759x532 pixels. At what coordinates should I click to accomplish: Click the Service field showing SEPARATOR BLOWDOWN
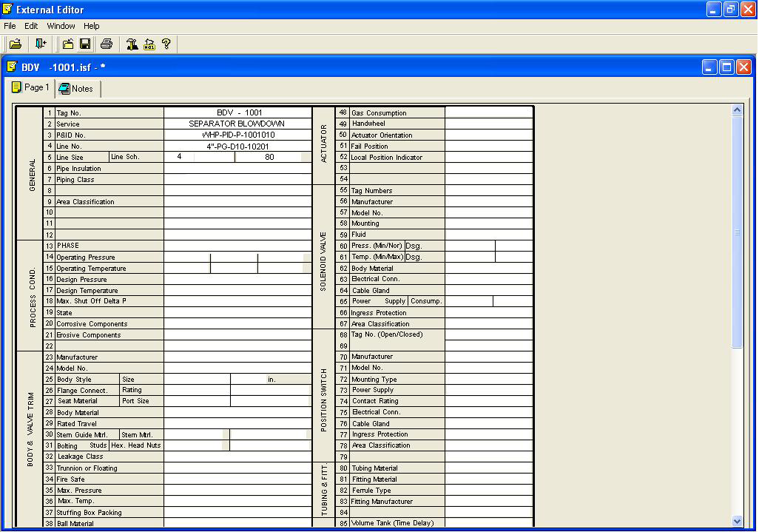click(x=238, y=124)
